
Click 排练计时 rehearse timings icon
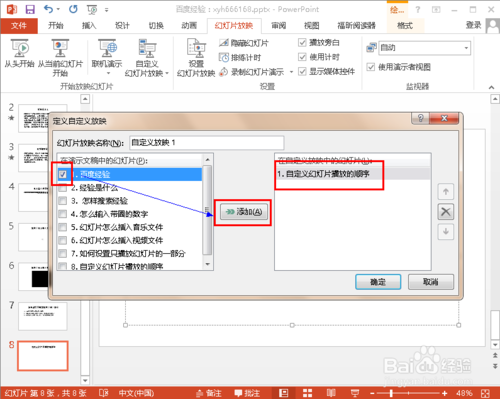(224, 57)
